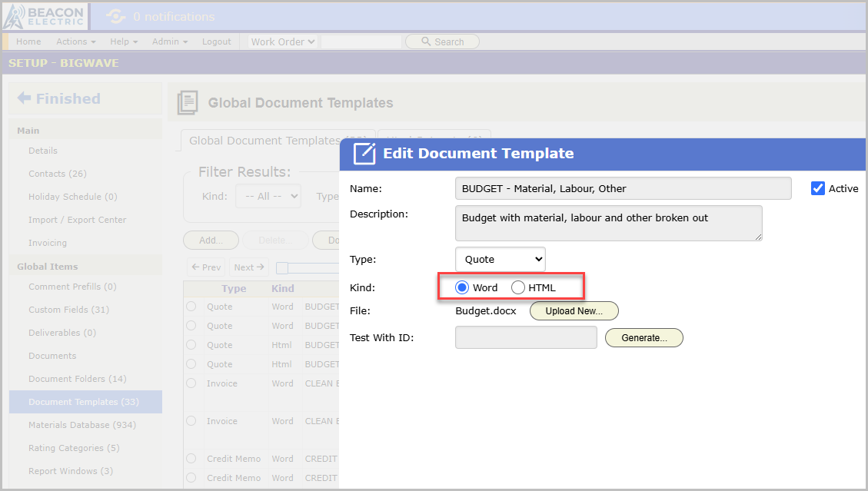Open Document Templates (33) sidebar item
The height and width of the screenshot is (491, 868).
(85, 402)
